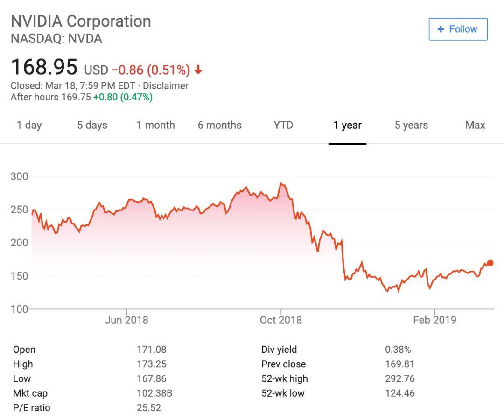The width and height of the screenshot is (504, 420).
Task: Click the red down arrow icon
Action: [198, 70]
